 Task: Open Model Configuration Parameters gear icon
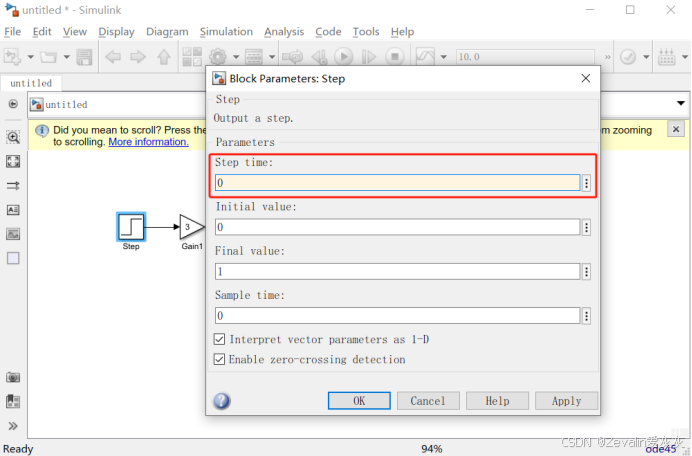click(218, 57)
